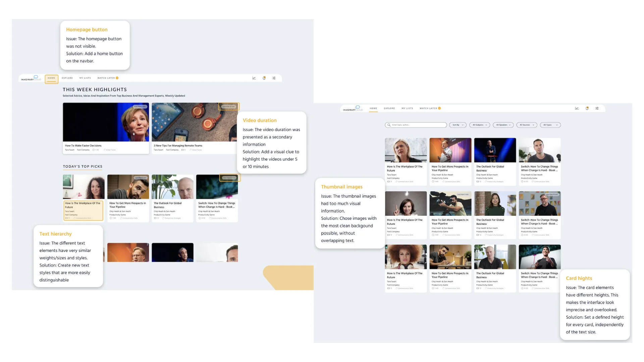Click speaker at red podium thumbnail in search grid

click(495, 150)
